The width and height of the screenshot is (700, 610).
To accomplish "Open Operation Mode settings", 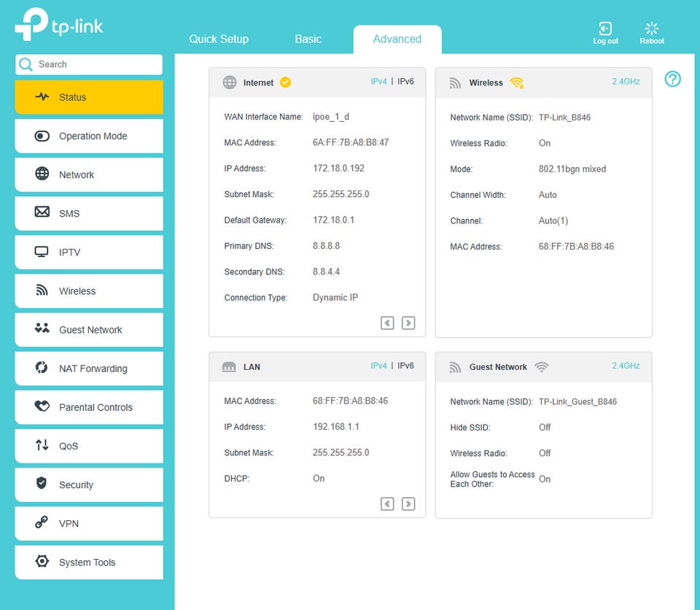I will coord(89,136).
